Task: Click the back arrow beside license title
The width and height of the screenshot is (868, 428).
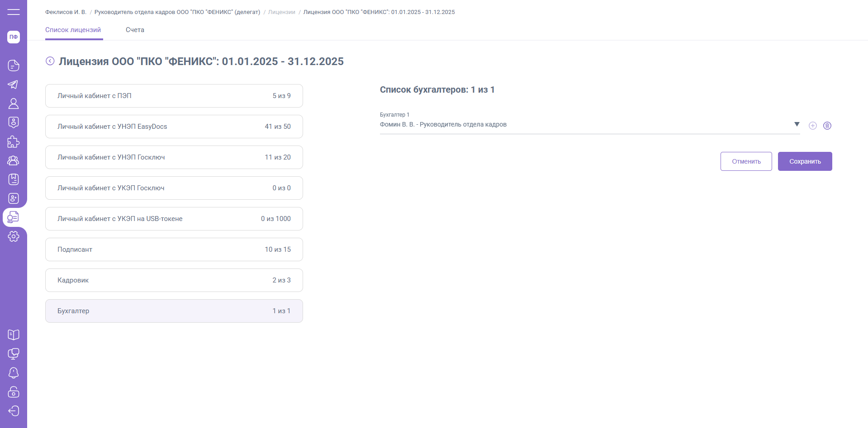Action: point(50,61)
